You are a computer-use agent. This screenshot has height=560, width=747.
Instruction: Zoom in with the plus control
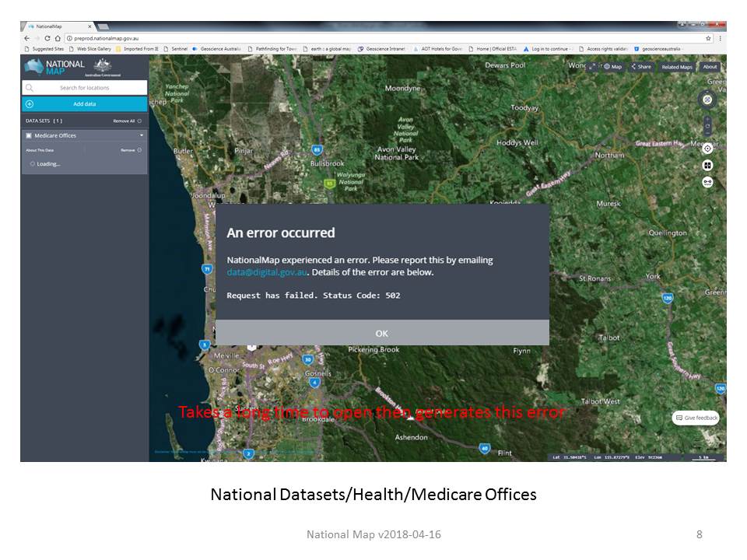707,118
